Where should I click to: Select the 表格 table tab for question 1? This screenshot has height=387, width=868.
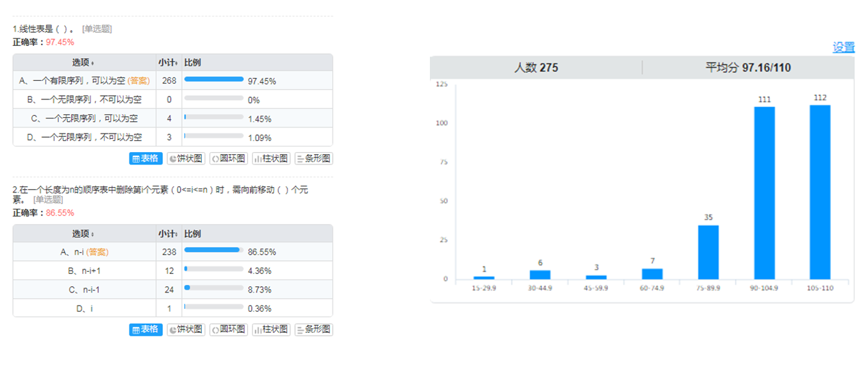[146, 159]
